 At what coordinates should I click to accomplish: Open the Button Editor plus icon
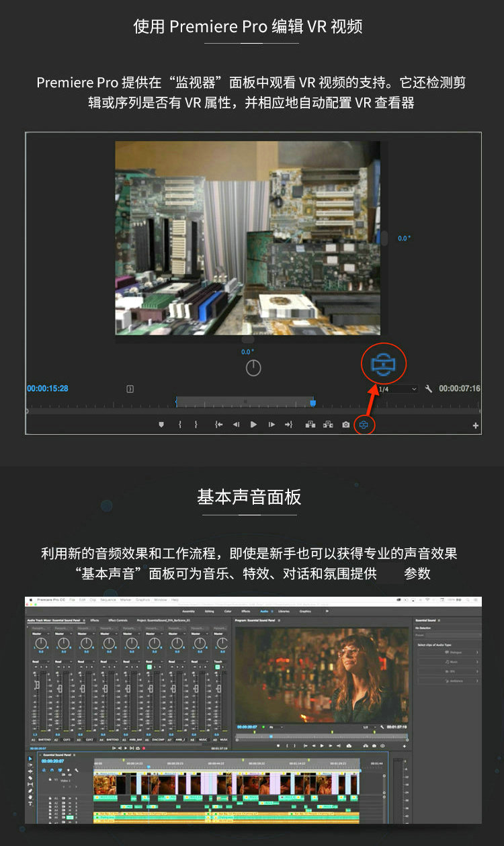476,426
